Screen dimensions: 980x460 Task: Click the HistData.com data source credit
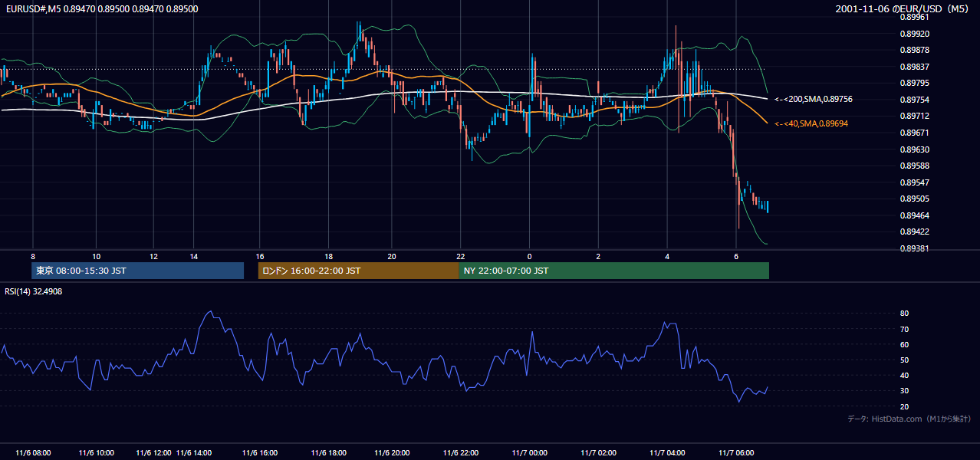point(909,419)
